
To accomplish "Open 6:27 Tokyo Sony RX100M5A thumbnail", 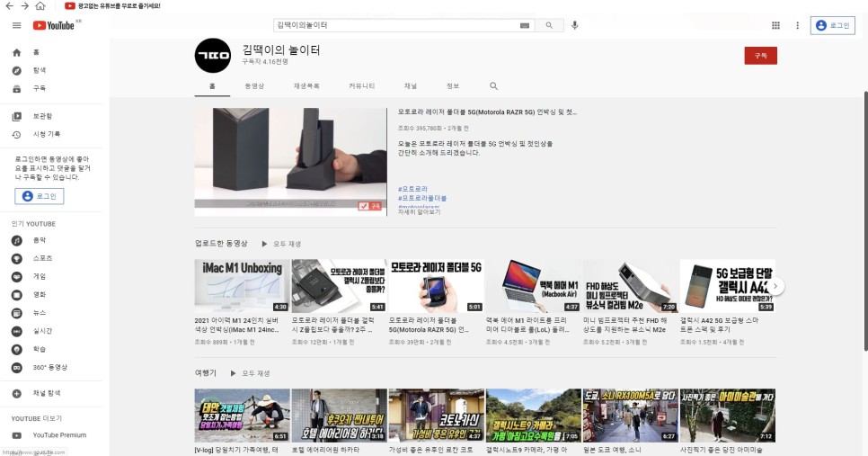I will click(631, 416).
